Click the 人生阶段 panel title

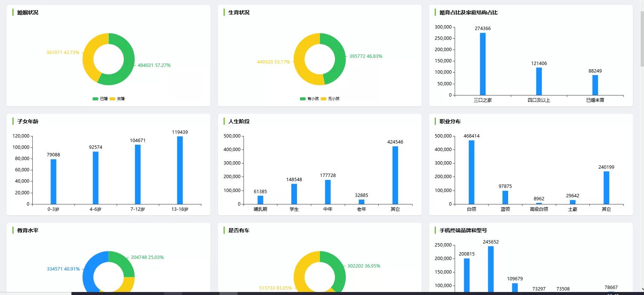pyautogui.click(x=239, y=121)
